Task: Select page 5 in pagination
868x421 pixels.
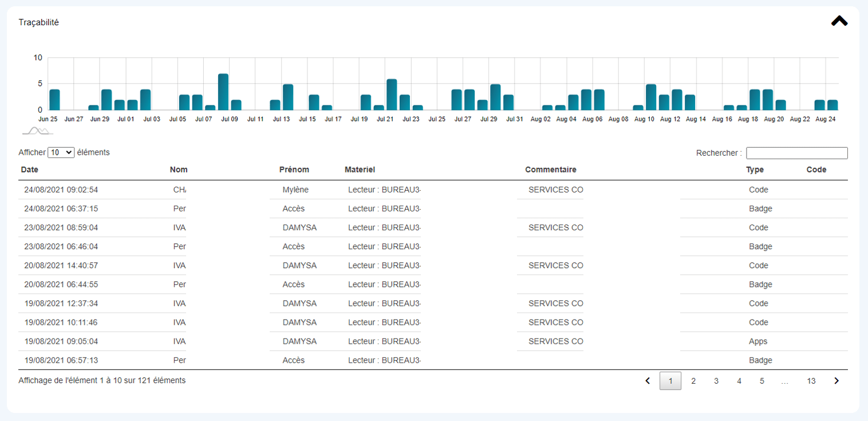Action: [762, 381]
